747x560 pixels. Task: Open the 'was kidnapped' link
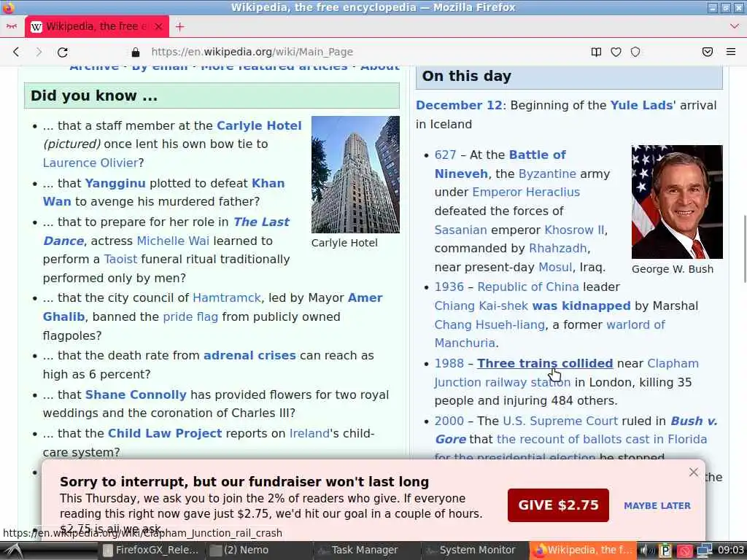(x=581, y=306)
